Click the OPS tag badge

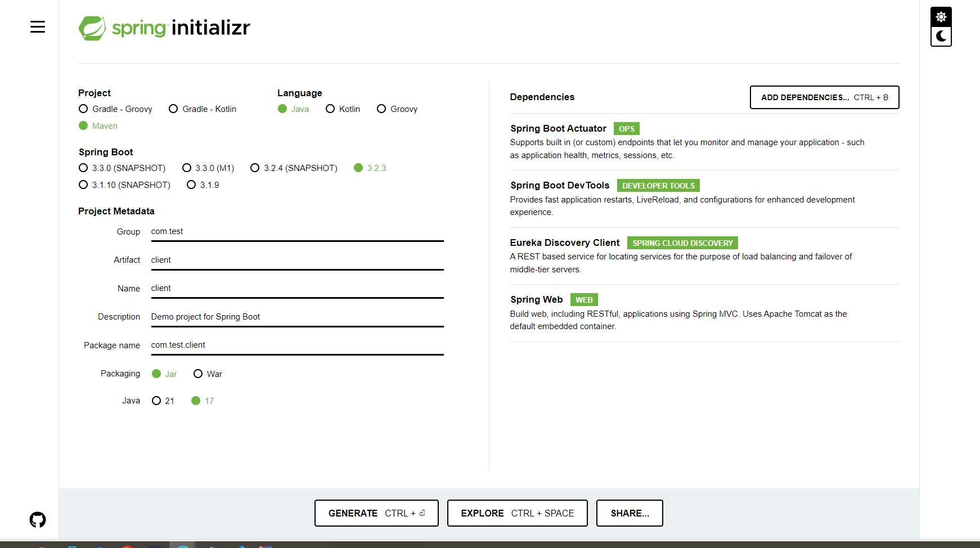point(627,129)
